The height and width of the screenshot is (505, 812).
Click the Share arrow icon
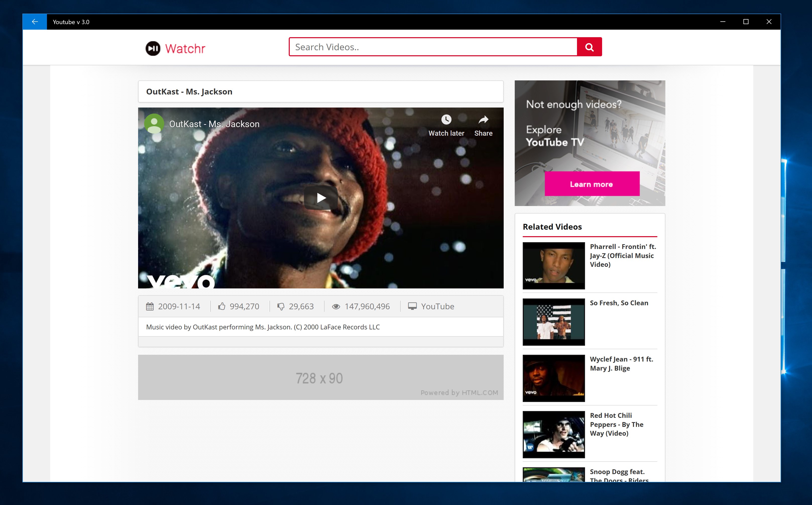483,120
